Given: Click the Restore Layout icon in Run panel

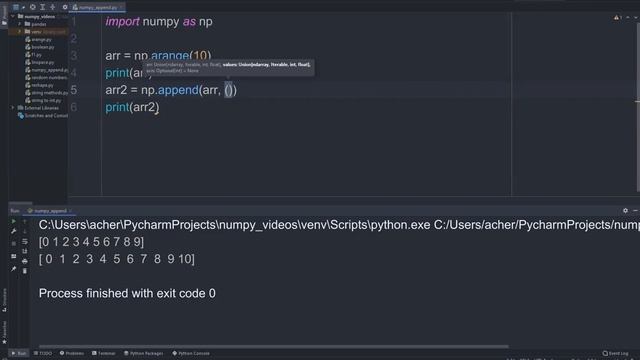Looking at the screenshot, I should [x=13, y=256].
